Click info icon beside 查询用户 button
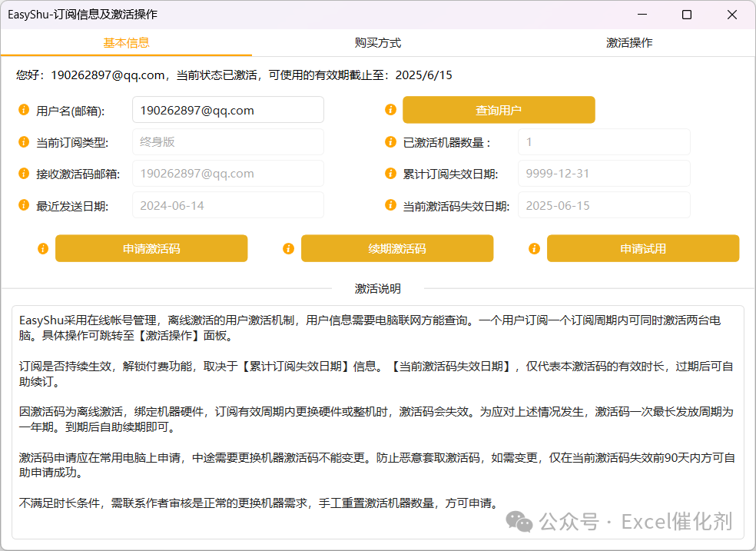 coord(390,109)
